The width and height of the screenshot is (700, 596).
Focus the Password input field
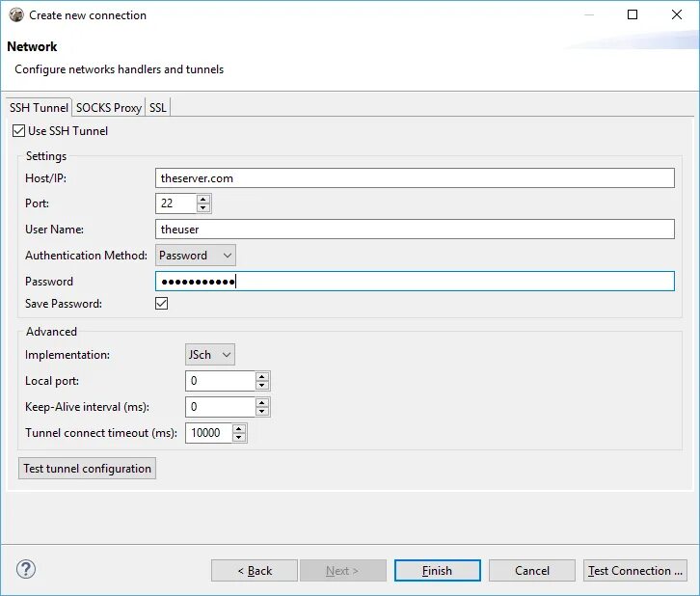coord(415,282)
